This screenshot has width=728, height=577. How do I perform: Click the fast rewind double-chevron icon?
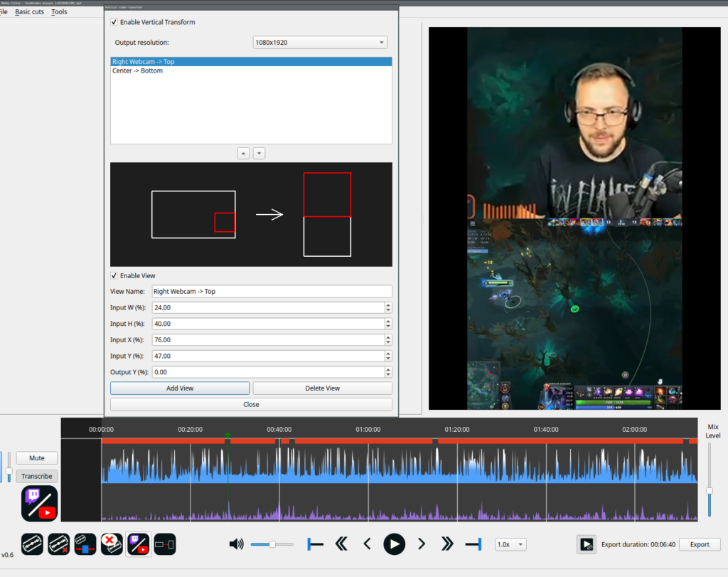tap(341, 544)
